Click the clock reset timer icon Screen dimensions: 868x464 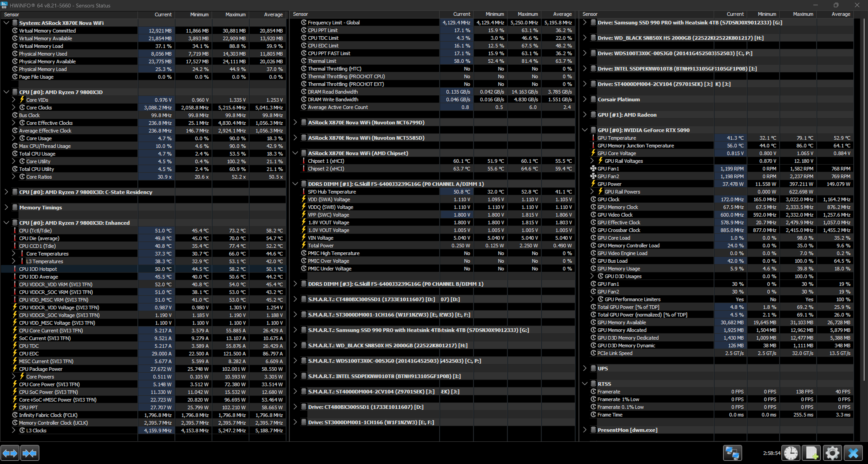[790, 453]
